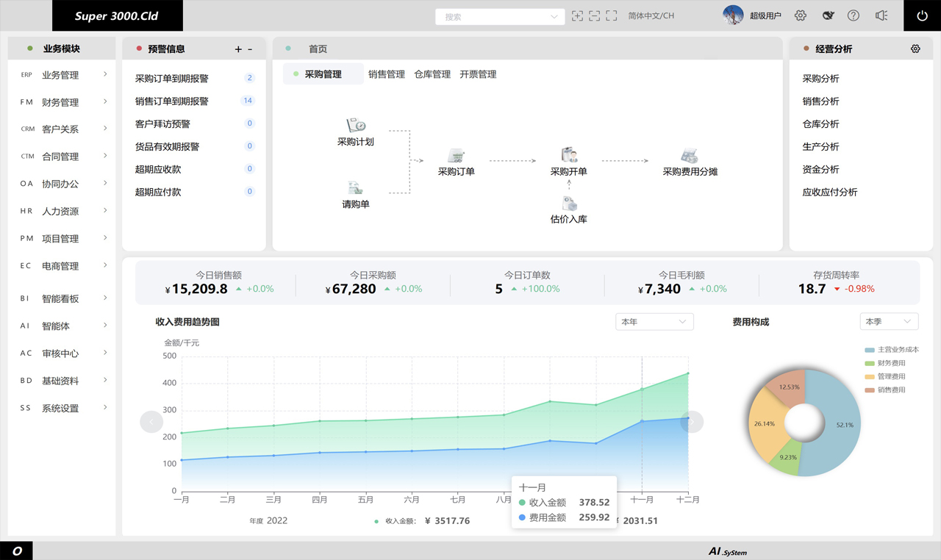Open the search dropdown field
Screen dimensions: 941x560
click(500, 16)
